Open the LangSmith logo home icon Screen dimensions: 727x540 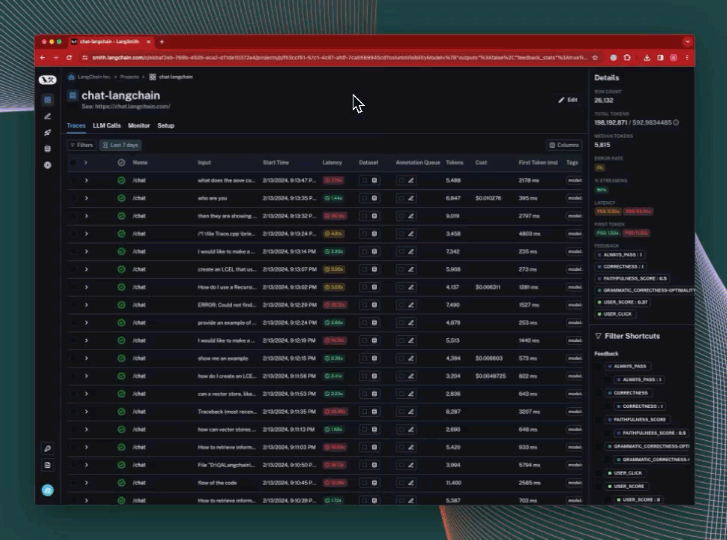47,80
